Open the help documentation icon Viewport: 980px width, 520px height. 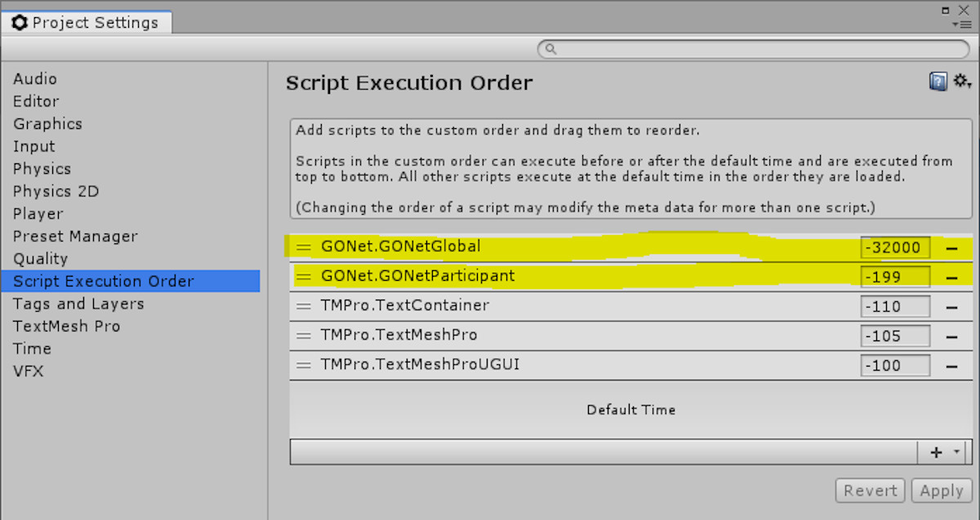coord(938,81)
